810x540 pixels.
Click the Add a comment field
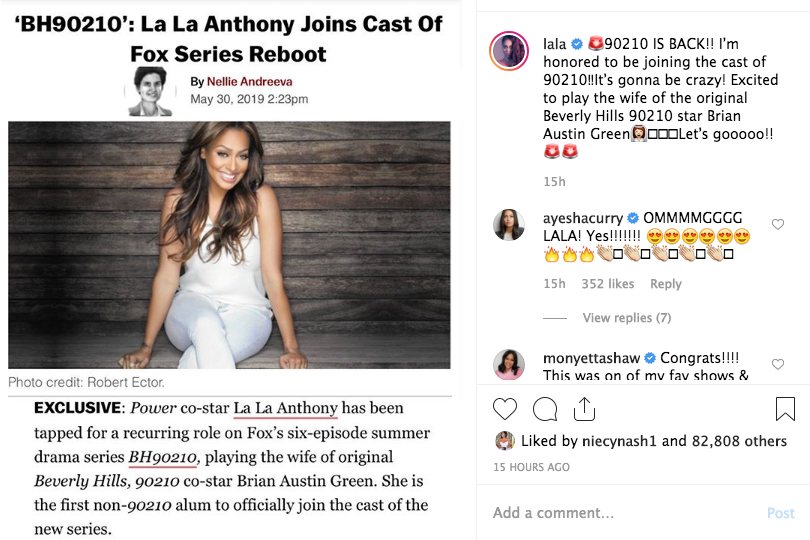pyautogui.click(x=620, y=513)
